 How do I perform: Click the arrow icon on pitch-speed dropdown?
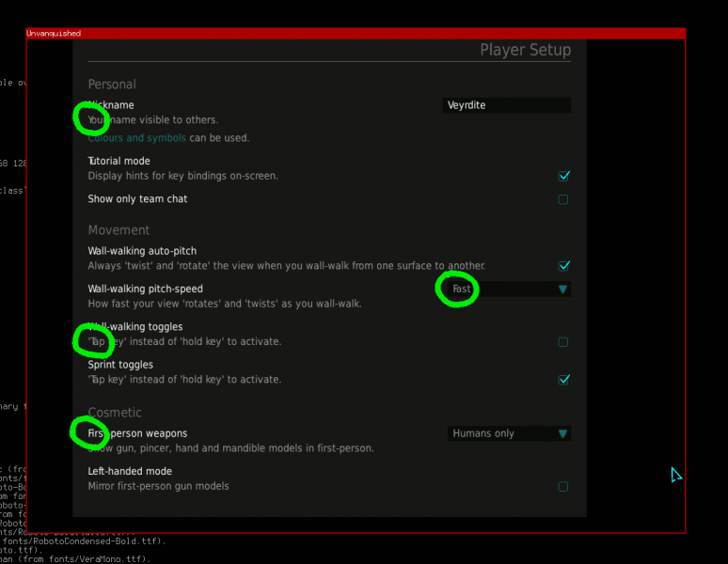point(562,290)
